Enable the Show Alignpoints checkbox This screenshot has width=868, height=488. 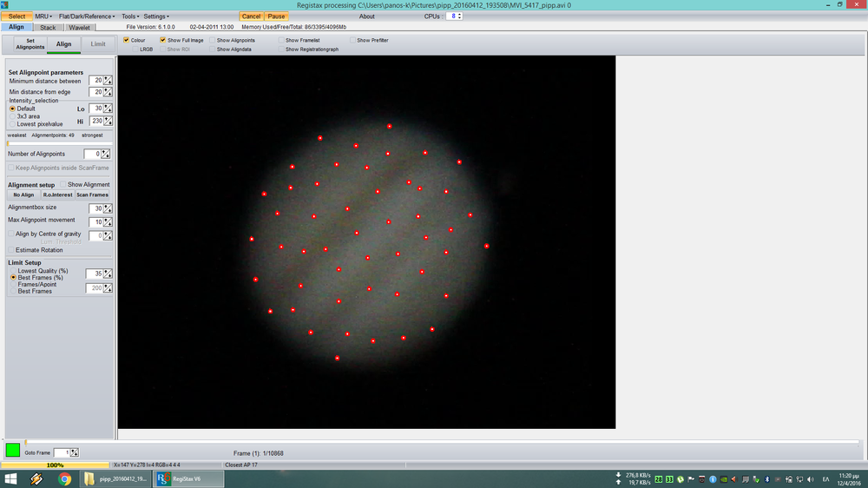[x=214, y=41]
